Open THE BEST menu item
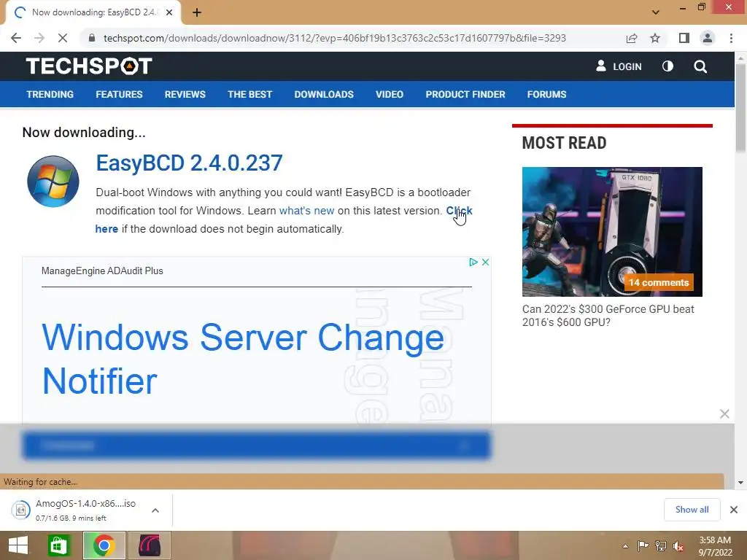 [x=249, y=94]
